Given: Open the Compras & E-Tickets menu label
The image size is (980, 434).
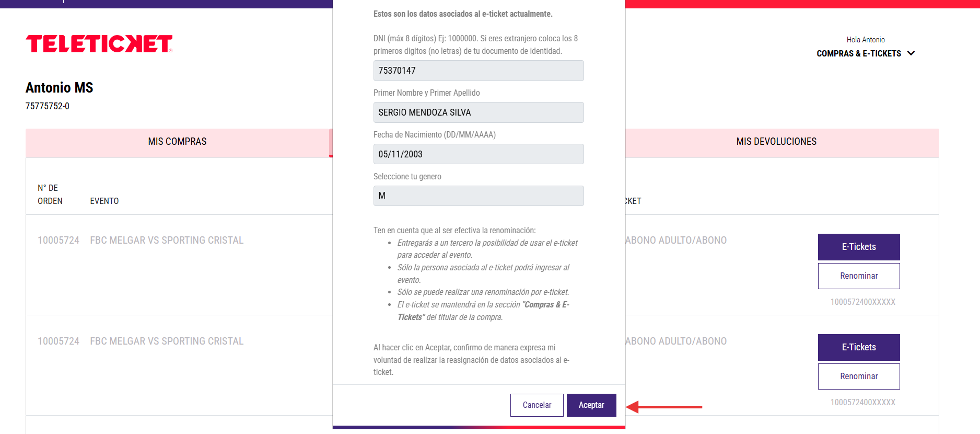Looking at the screenshot, I should [858, 53].
